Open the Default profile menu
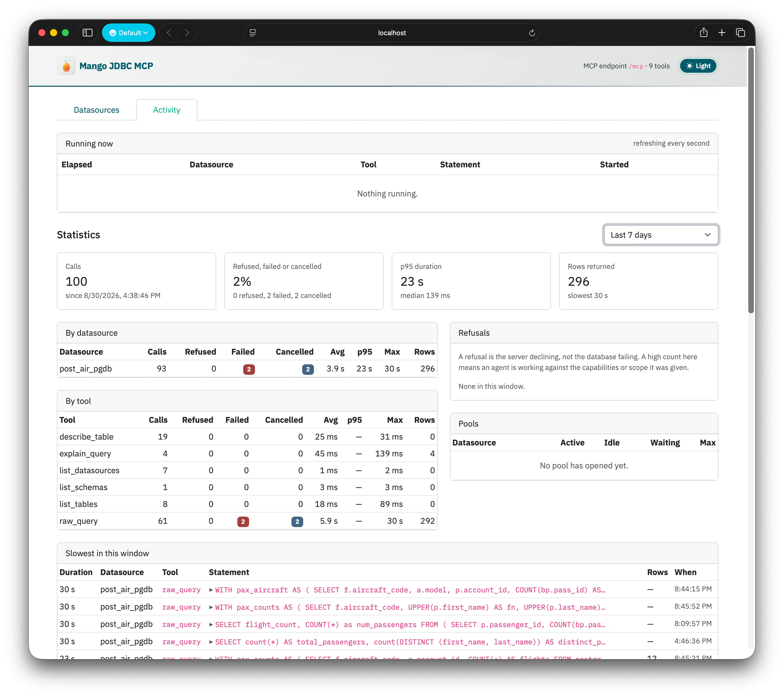Image resolution: width=784 pixels, height=697 pixels. click(128, 33)
